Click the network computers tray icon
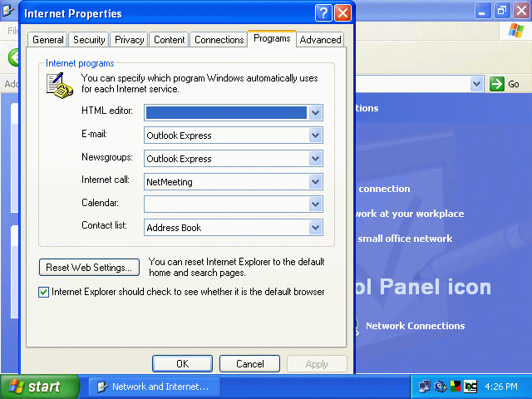 [424, 387]
